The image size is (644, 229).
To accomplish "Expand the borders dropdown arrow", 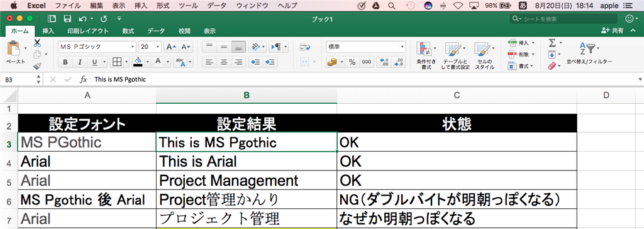I will point(126,62).
